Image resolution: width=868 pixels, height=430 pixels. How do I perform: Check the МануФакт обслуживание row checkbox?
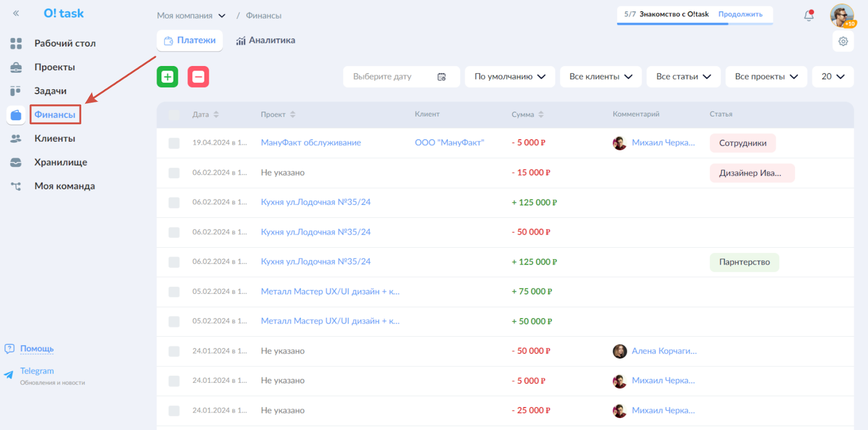coord(174,143)
